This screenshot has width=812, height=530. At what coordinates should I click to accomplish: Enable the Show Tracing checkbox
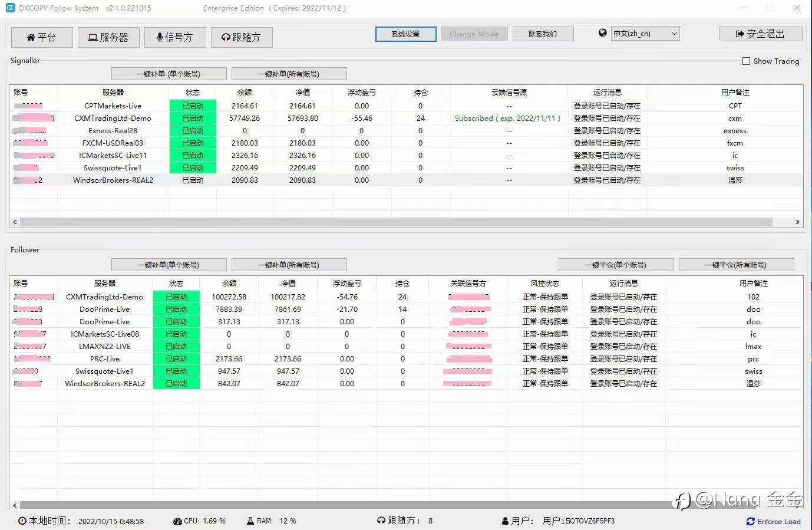click(746, 61)
